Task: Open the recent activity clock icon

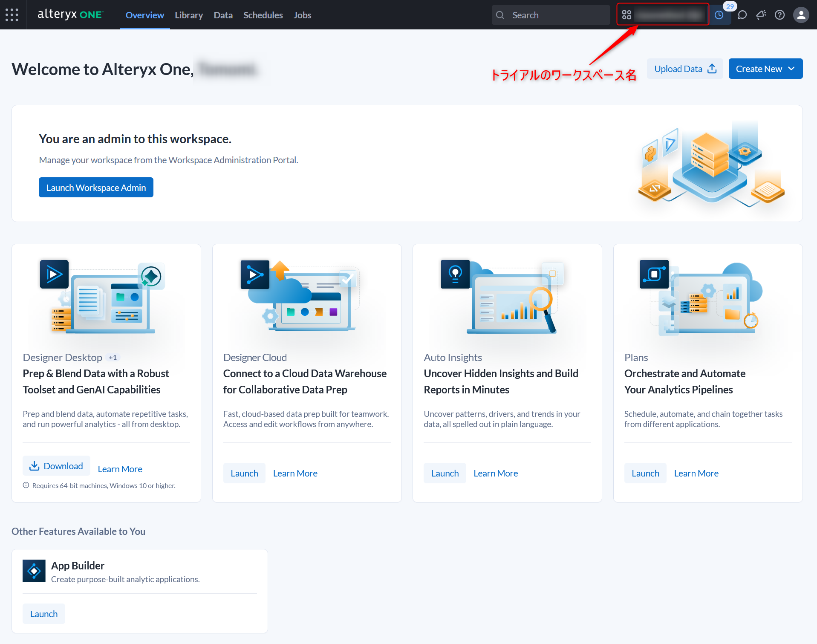Action: tap(719, 15)
